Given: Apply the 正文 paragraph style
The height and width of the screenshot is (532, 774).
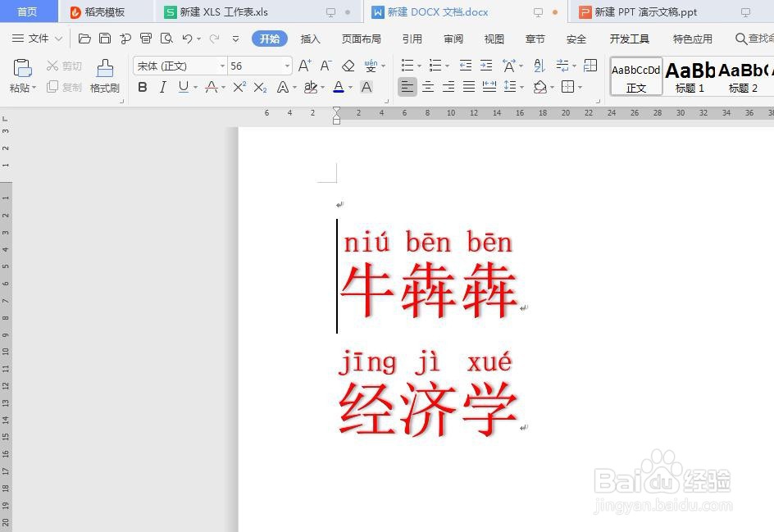Looking at the screenshot, I should point(635,76).
